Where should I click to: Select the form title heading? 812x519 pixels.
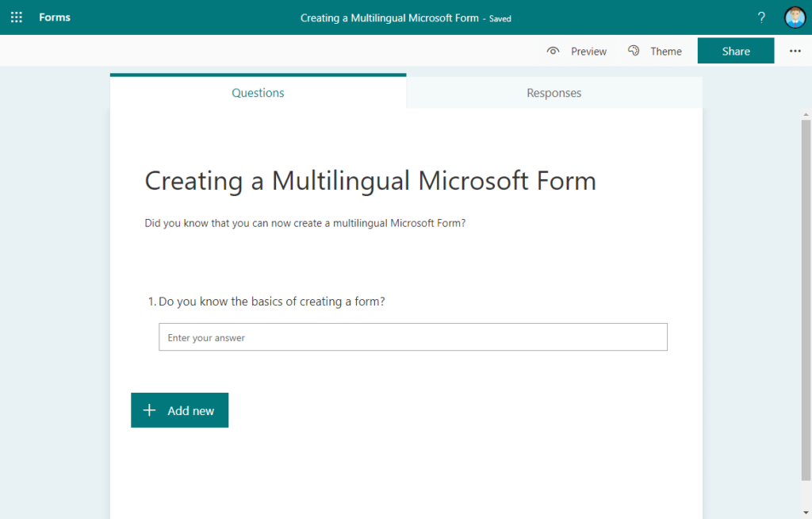click(370, 181)
